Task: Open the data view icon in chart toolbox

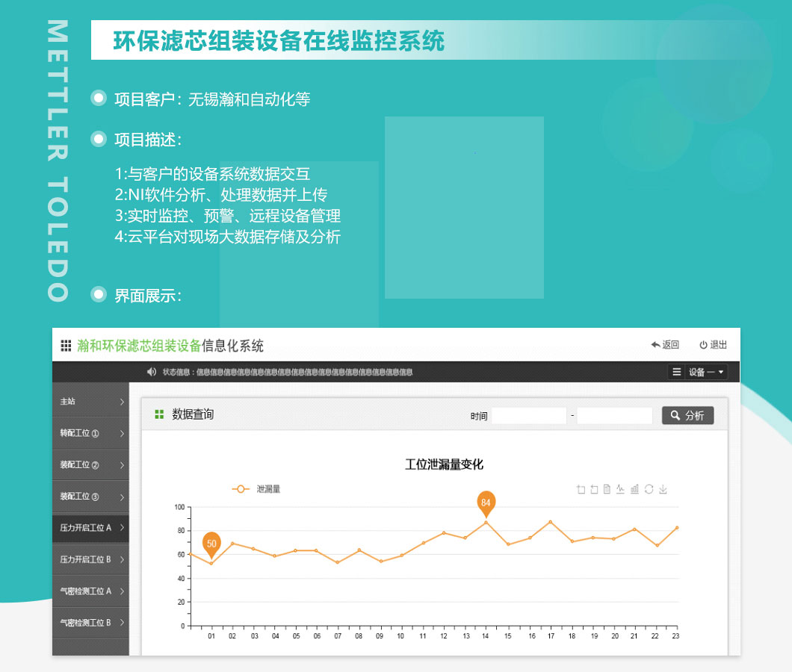Action: [608, 489]
